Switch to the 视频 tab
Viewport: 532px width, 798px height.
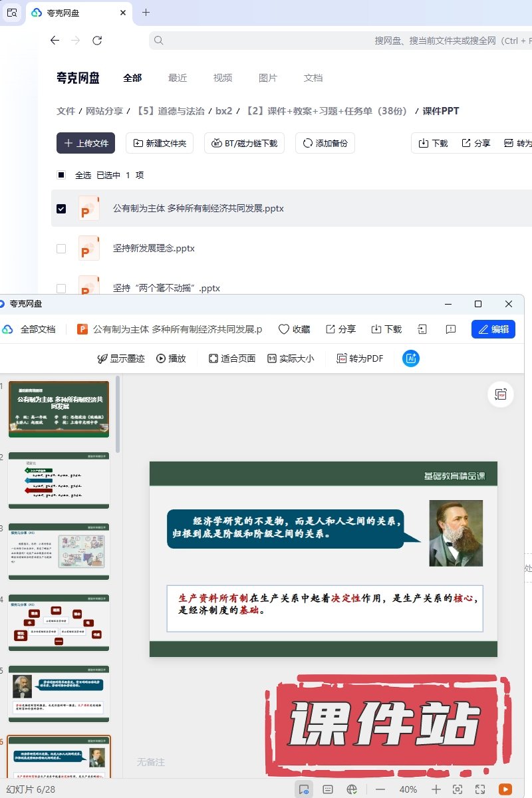click(223, 78)
